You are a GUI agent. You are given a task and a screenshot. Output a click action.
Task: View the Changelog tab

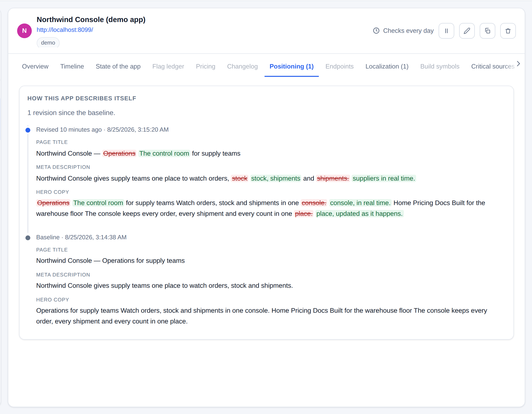click(242, 66)
